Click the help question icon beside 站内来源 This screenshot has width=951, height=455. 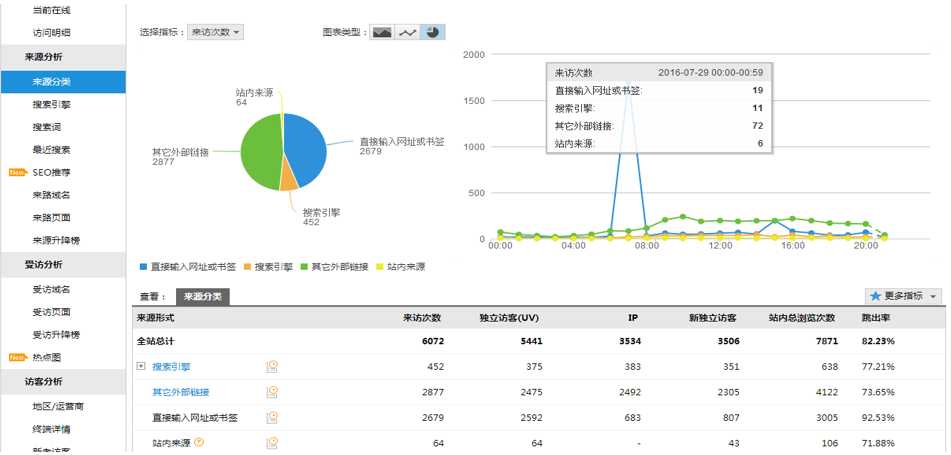click(x=198, y=442)
